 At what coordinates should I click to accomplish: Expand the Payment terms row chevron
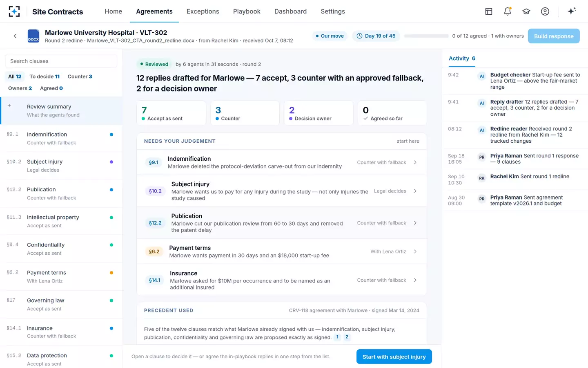click(415, 251)
